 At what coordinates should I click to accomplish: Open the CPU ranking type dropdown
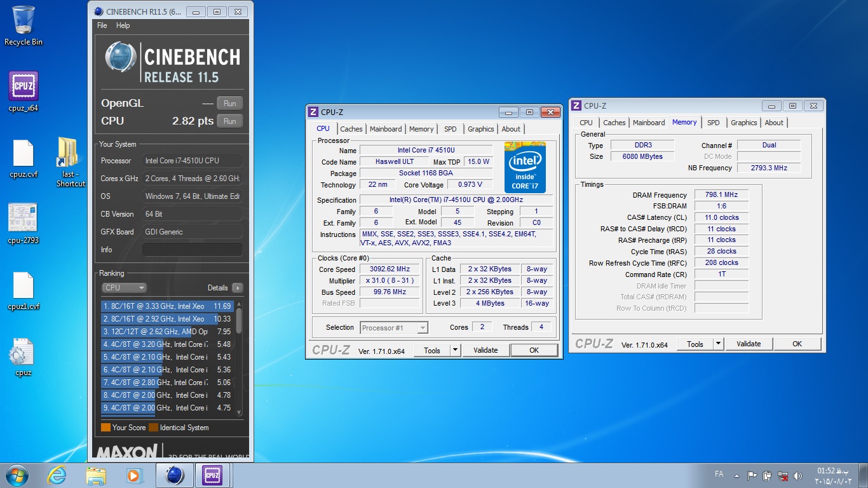coord(124,288)
